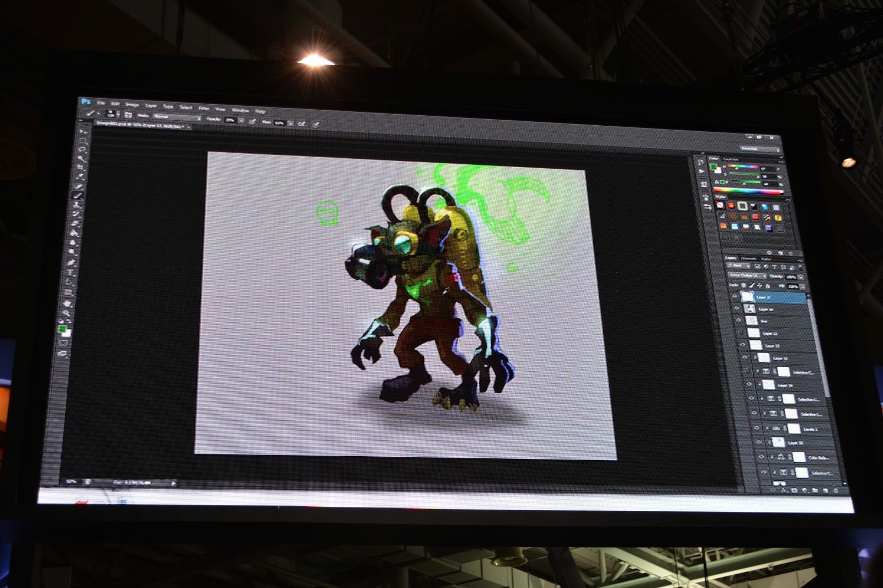Open the layer blend mode Linear Dodge dropdown
Viewport: 883px width, 588px height.
point(747,275)
